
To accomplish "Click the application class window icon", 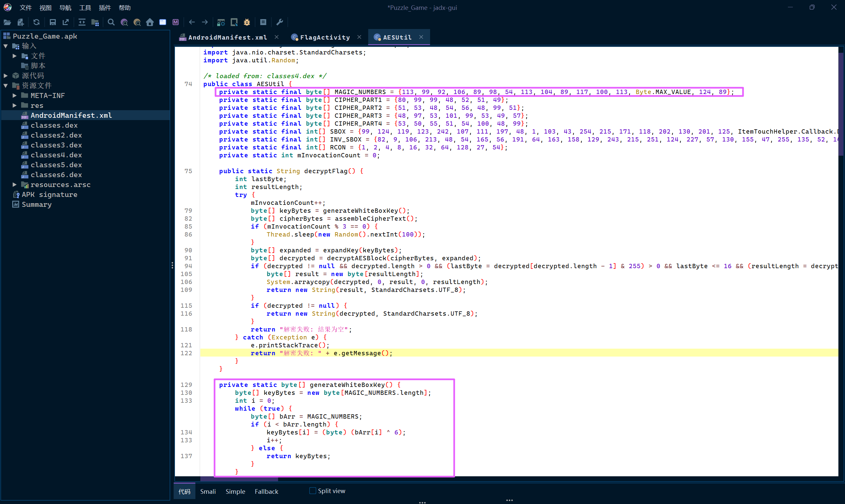I will tap(163, 22).
